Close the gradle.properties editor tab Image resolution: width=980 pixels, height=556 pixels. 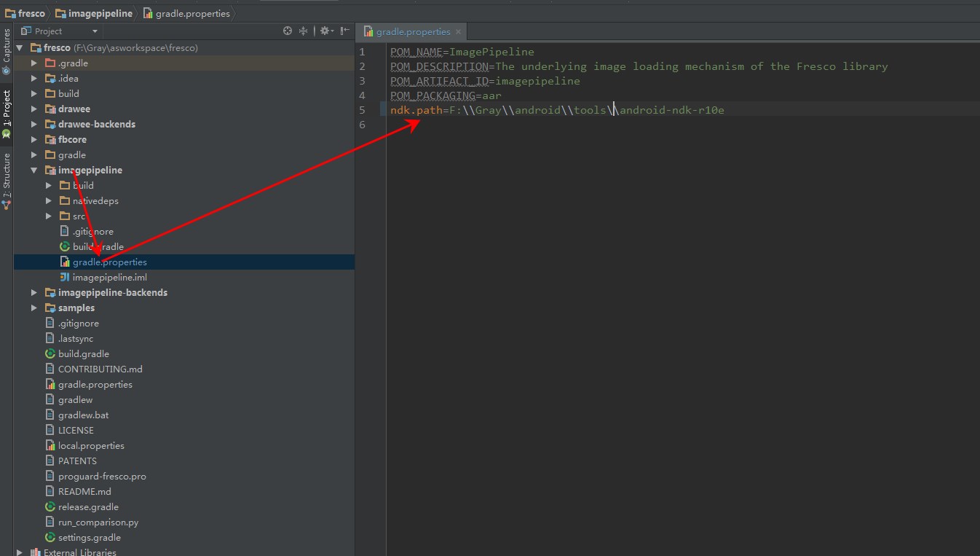coord(458,32)
